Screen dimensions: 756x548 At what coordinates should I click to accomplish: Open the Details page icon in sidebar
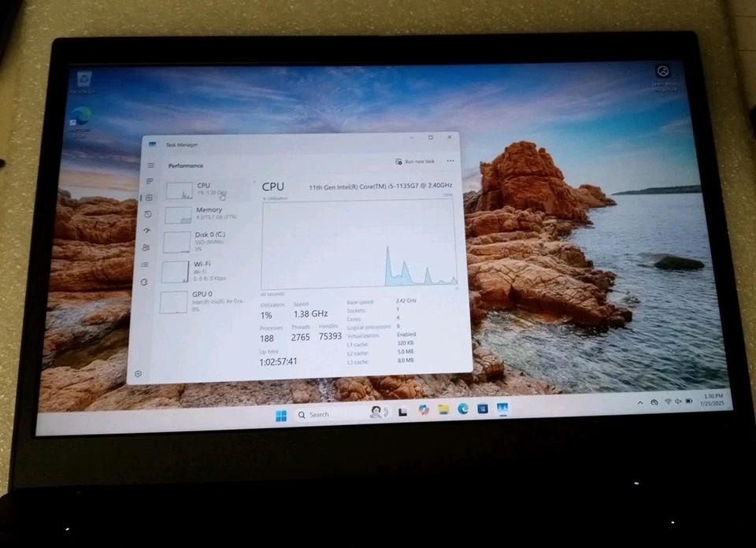click(x=145, y=265)
